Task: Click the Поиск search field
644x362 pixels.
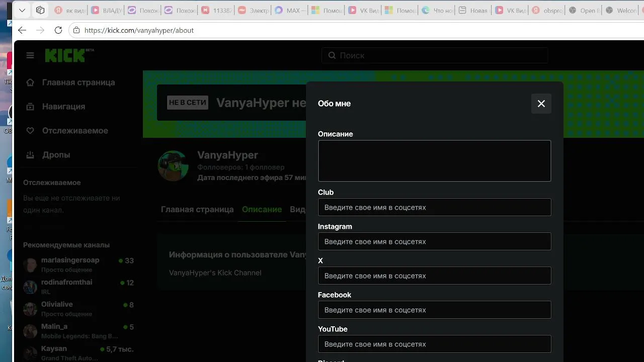Action: click(435, 55)
